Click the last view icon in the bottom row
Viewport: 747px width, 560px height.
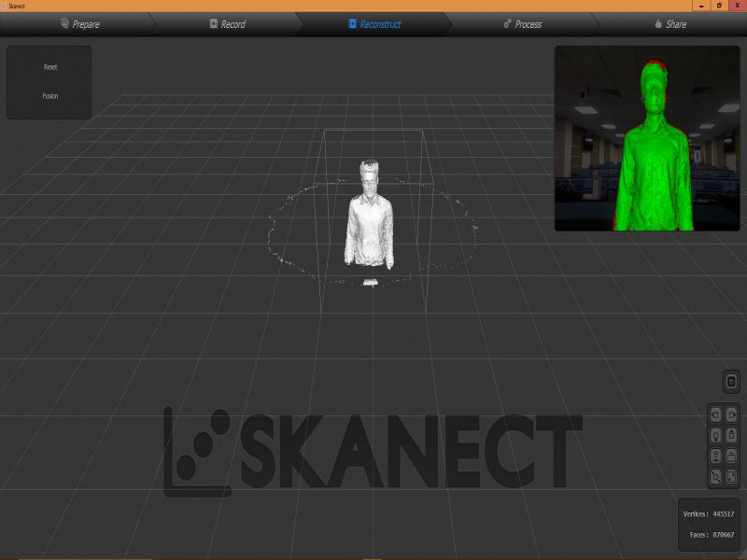point(732,477)
